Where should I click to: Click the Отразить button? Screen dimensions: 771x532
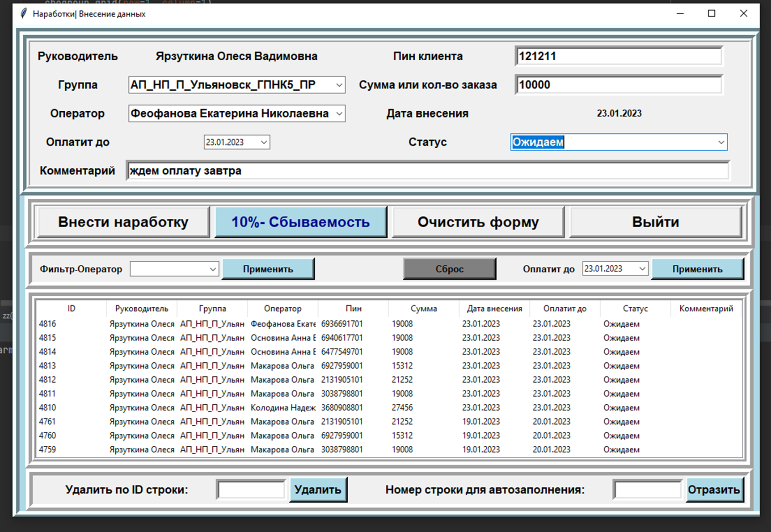pos(714,490)
